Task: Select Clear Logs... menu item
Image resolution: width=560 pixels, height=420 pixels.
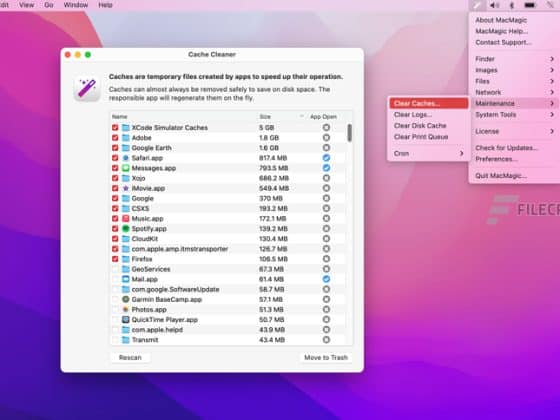Action: click(x=428, y=115)
